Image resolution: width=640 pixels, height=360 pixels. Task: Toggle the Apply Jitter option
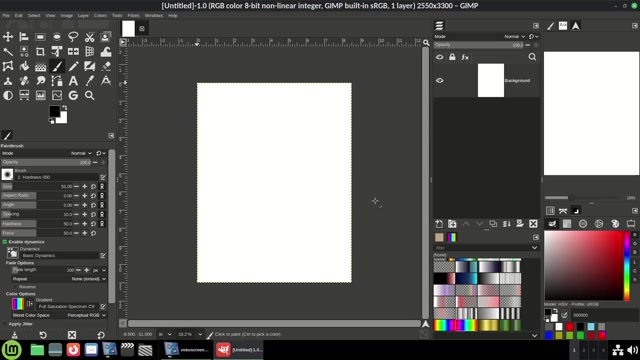(x=5, y=324)
